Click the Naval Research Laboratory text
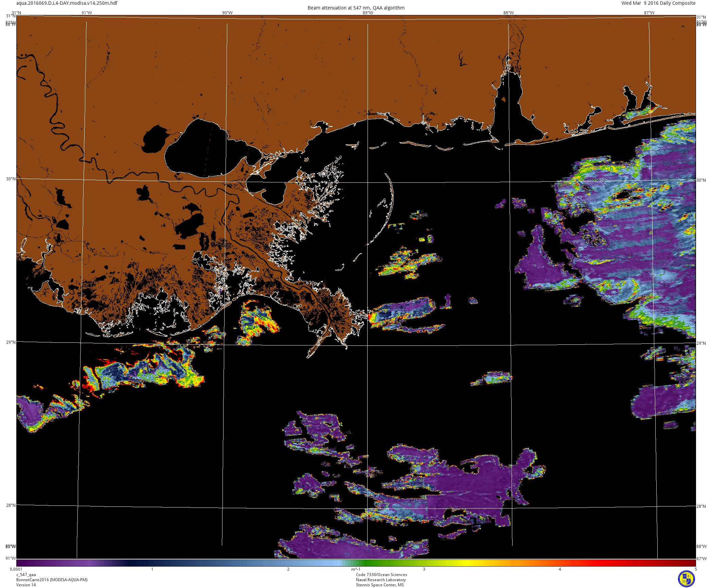This screenshot has width=712, height=588. (x=381, y=580)
